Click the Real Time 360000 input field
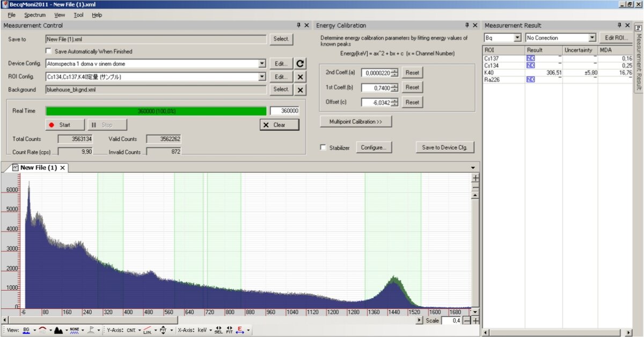The image size is (644, 337). [x=284, y=111]
